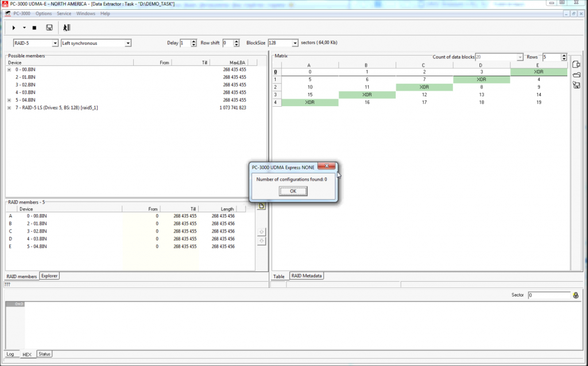Viewport: 588px width, 366px height.
Task: Click the move-down arrow beside RAID members
Action: click(262, 241)
